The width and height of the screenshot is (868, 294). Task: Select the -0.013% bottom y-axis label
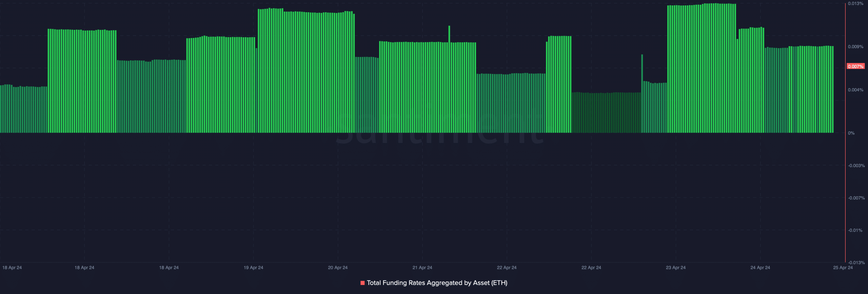coord(856,262)
